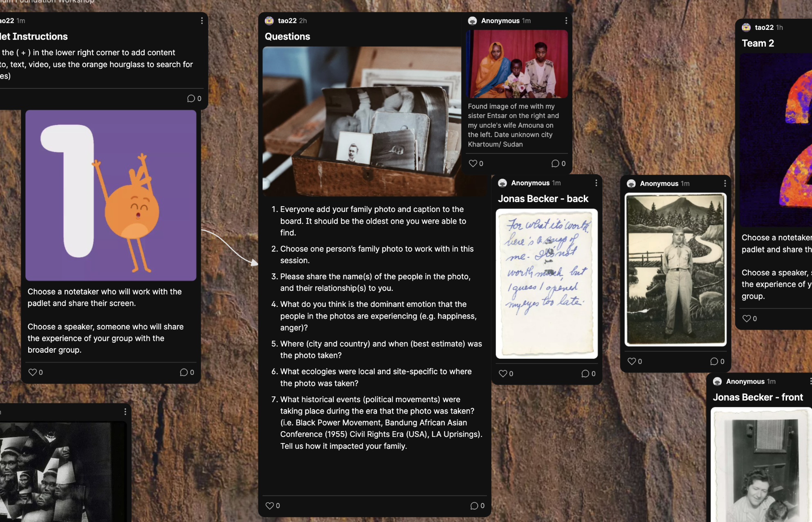The height and width of the screenshot is (522, 812).
Task: Like the soldier photo post
Action: click(632, 361)
